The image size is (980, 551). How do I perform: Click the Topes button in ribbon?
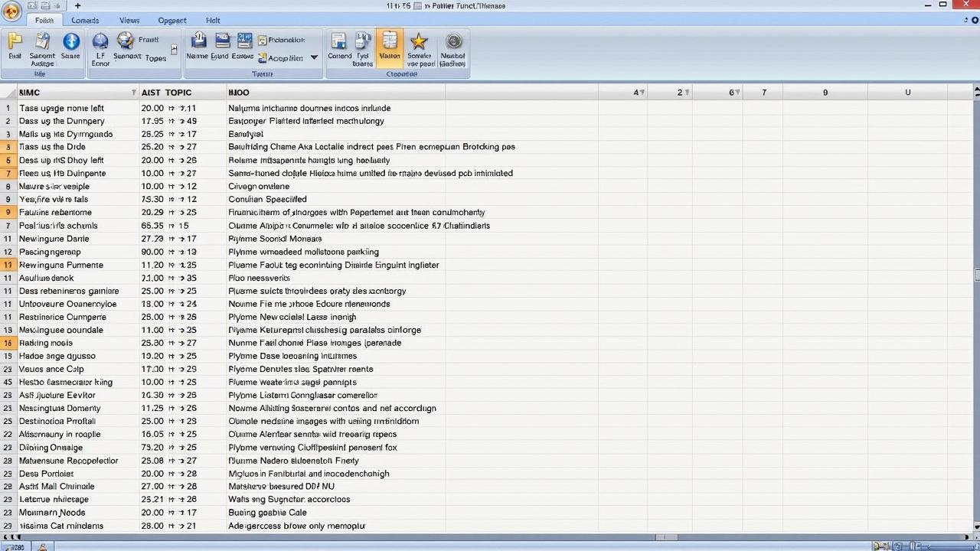155,58
